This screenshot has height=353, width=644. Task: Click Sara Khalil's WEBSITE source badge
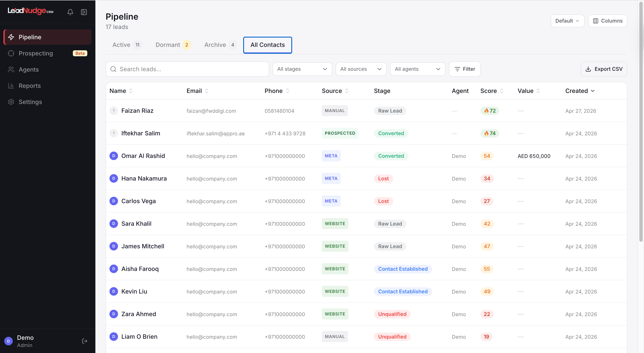tap(335, 224)
